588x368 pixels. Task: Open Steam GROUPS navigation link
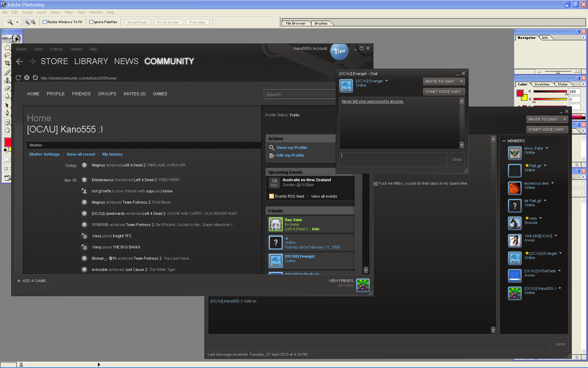click(x=107, y=94)
